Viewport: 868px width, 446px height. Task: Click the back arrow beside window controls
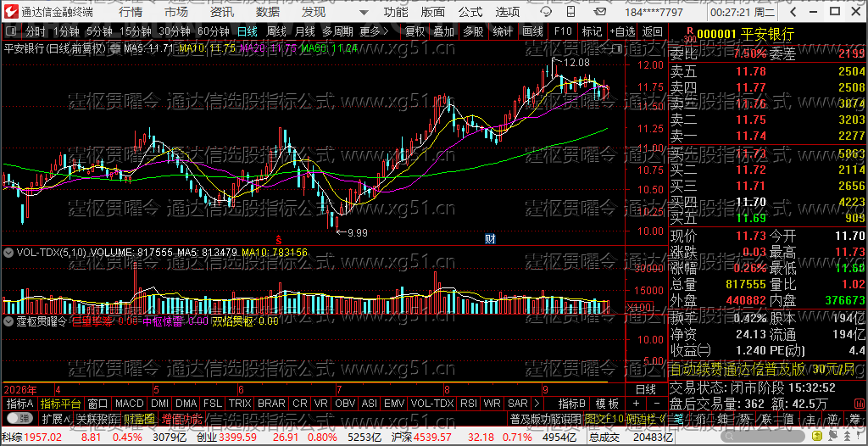[x=792, y=12]
